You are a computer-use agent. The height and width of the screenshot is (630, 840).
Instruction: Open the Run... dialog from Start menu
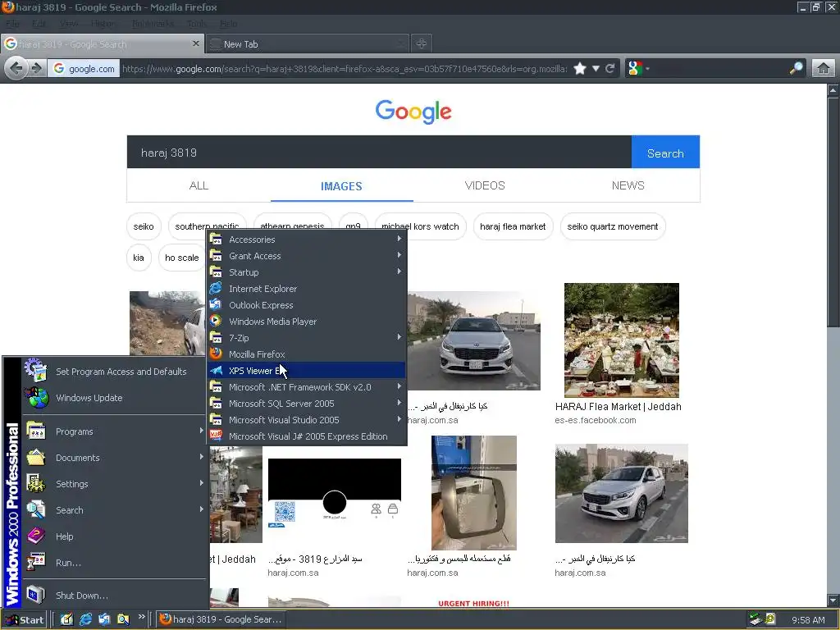point(113,563)
